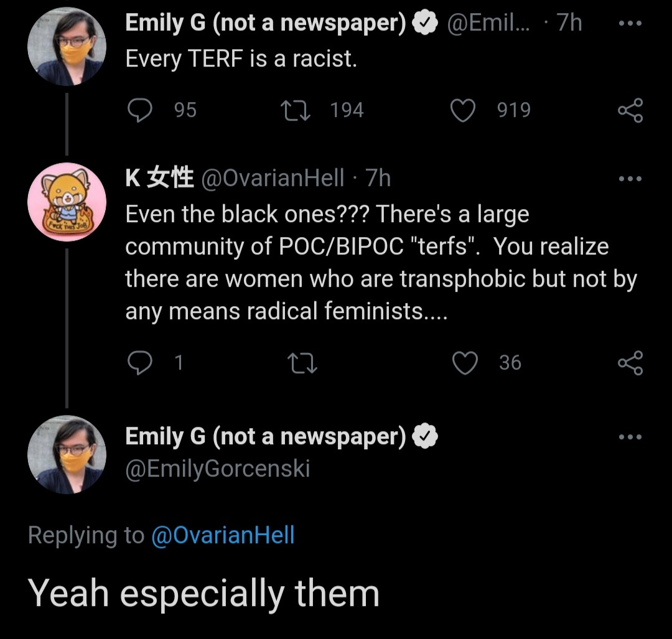Open Emily G's avatar on the first tweet

pos(67,48)
